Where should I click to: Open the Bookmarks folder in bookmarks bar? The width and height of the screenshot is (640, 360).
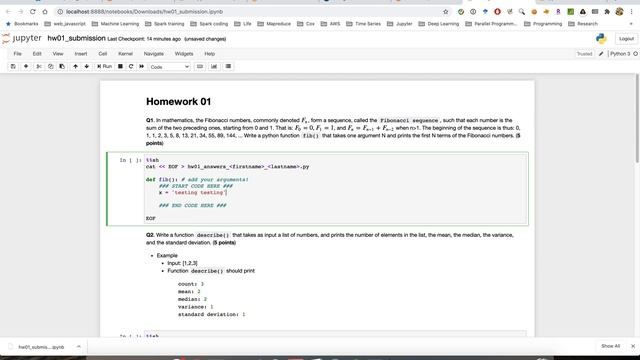tap(22, 24)
